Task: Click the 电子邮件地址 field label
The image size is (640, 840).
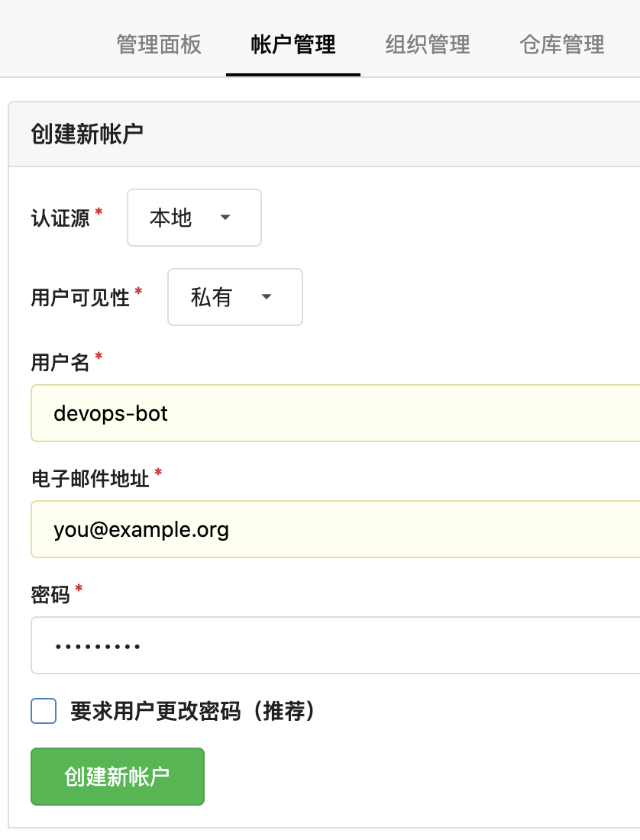Action: click(x=90, y=478)
